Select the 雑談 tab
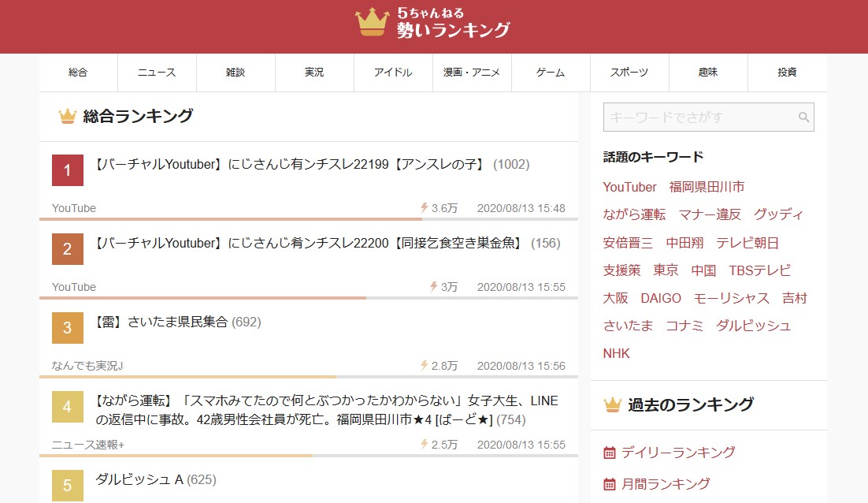Viewport: 868px width, 503px height. point(236,73)
